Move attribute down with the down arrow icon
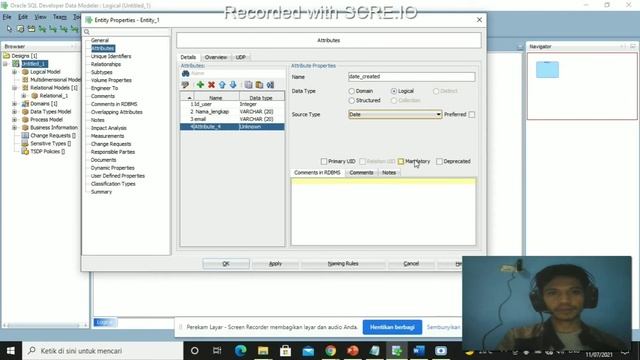The image size is (640, 360). pos(233,84)
